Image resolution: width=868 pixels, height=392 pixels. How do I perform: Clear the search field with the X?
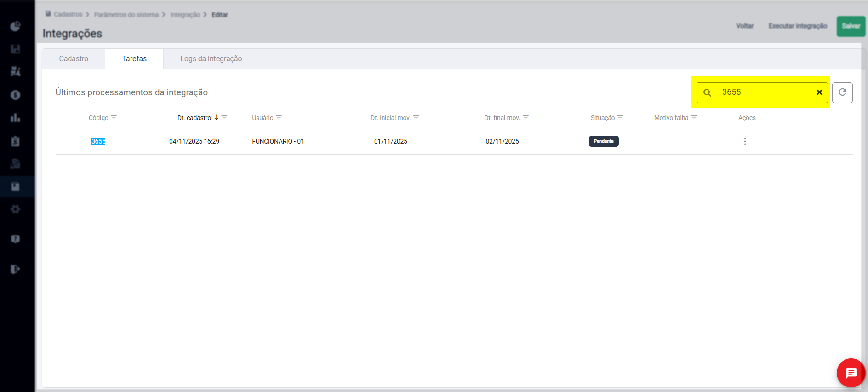point(819,92)
